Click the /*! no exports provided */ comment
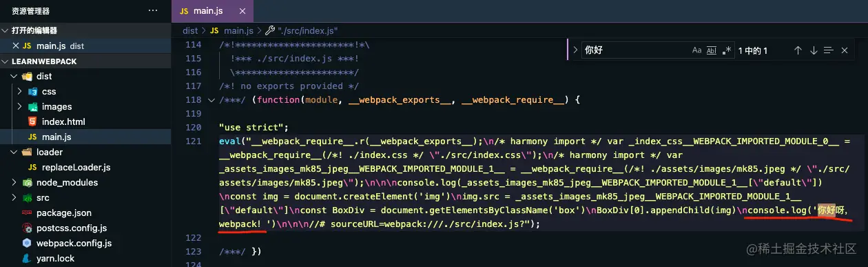The height and width of the screenshot is (267, 868). (x=289, y=86)
